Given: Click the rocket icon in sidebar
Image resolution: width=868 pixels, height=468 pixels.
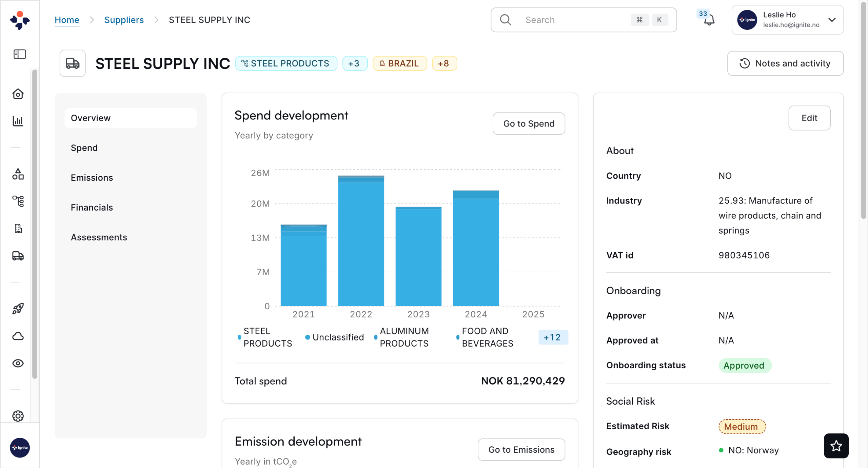Looking at the screenshot, I should [x=18, y=309].
